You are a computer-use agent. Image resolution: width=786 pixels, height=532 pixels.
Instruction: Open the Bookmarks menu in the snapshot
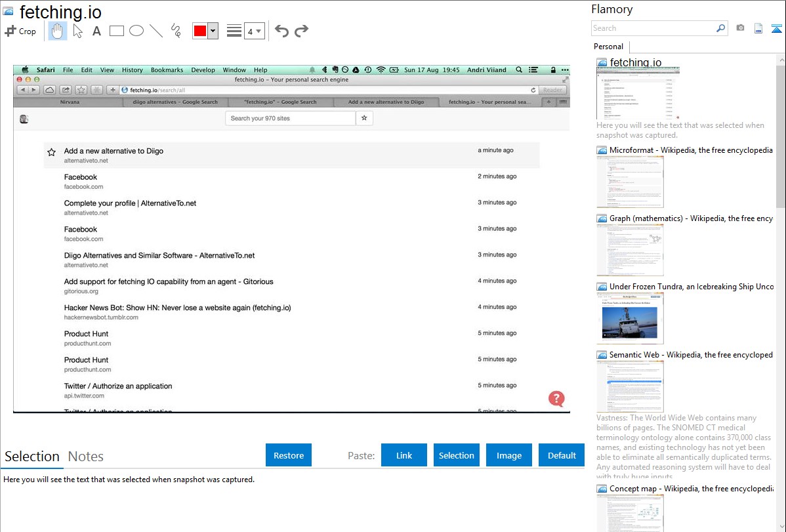(167, 70)
